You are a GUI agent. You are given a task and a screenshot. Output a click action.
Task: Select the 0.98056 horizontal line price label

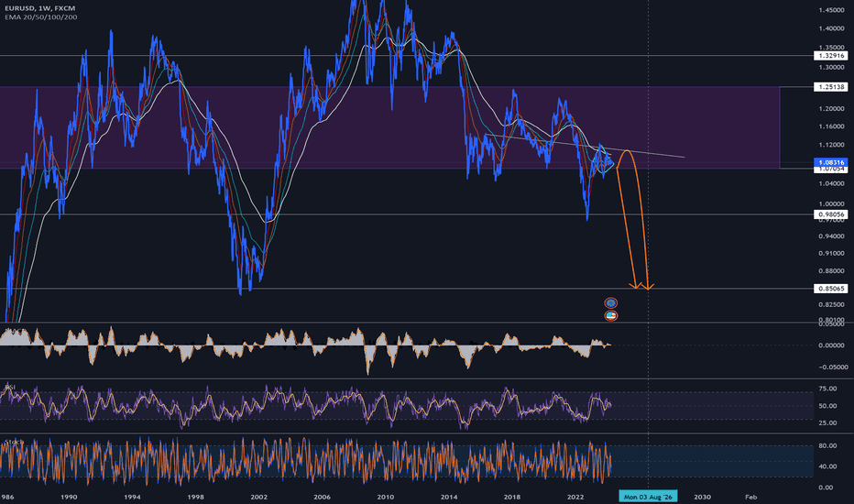[x=831, y=214]
